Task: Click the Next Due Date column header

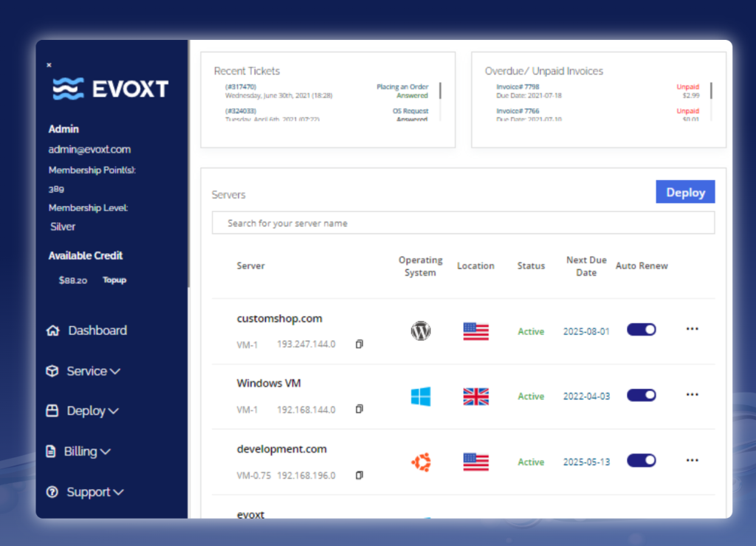Action: point(586,266)
